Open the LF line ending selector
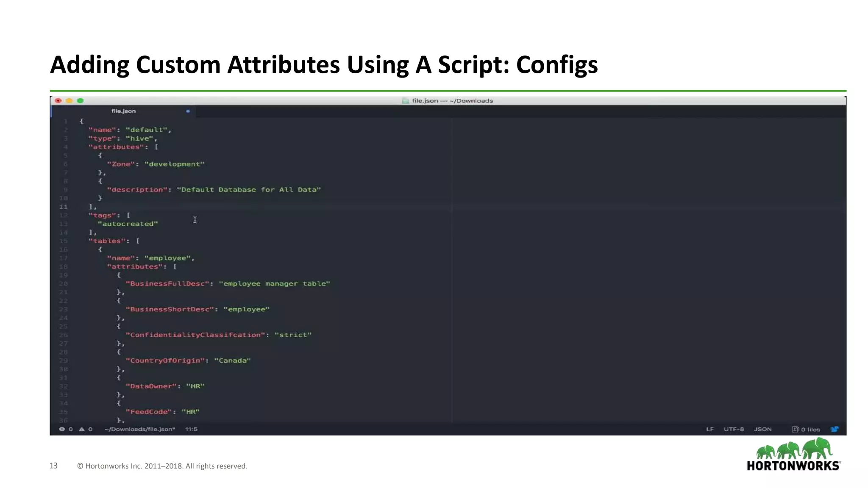This screenshot has height=488, width=868. (x=710, y=429)
